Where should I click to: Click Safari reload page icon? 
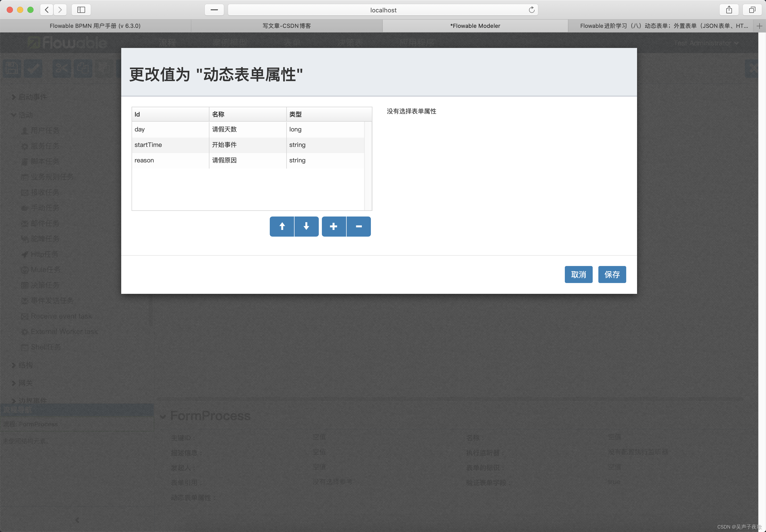(x=531, y=10)
